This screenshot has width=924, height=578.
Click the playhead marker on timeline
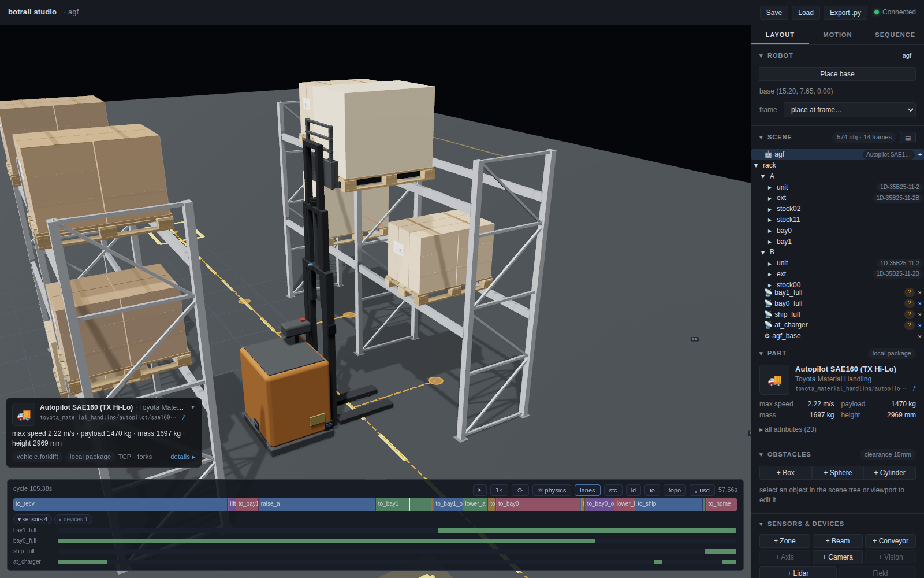[409, 504]
